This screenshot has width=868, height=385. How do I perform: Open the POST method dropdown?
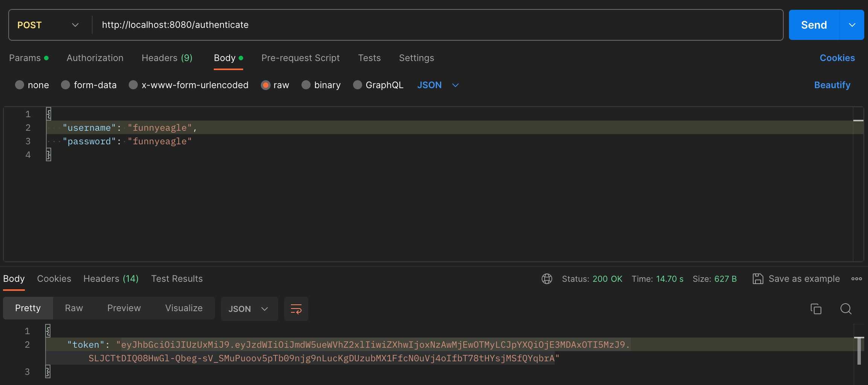click(x=48, y=25)
